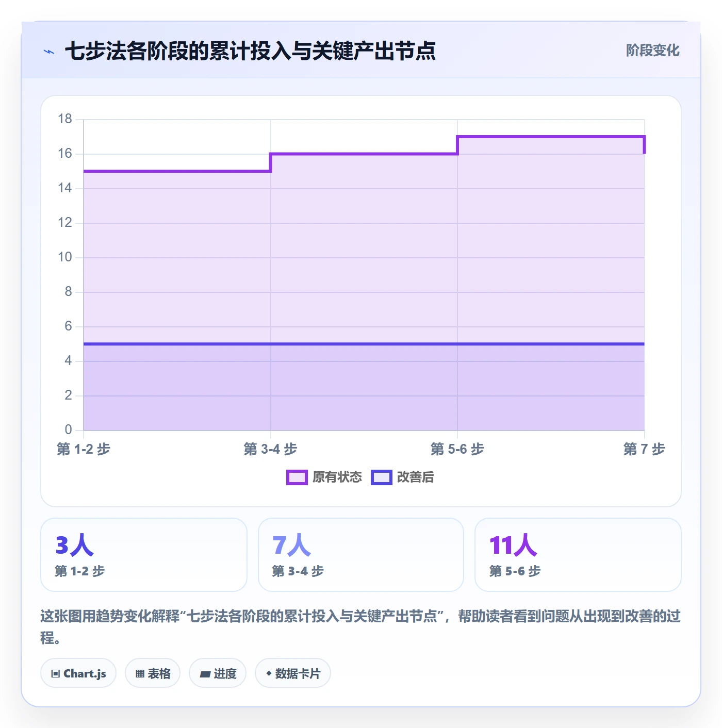Viewport: 722px width, 728px height.
Task: Click the 第 3-4 步 x-axis label
Action: point(270,449)
